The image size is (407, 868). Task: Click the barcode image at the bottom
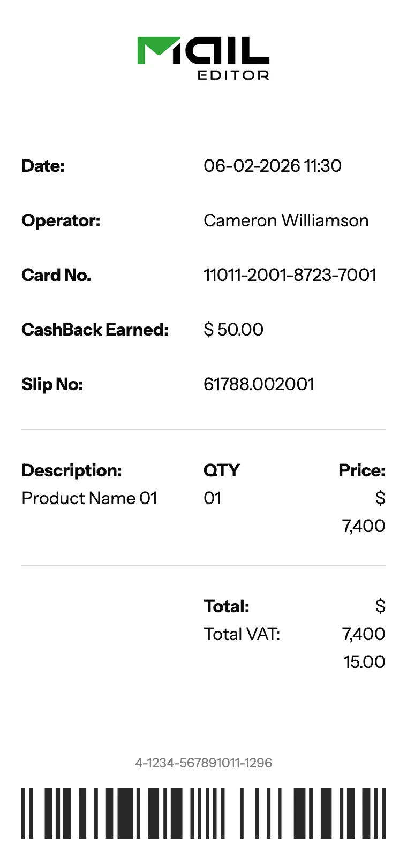point(204,812)
